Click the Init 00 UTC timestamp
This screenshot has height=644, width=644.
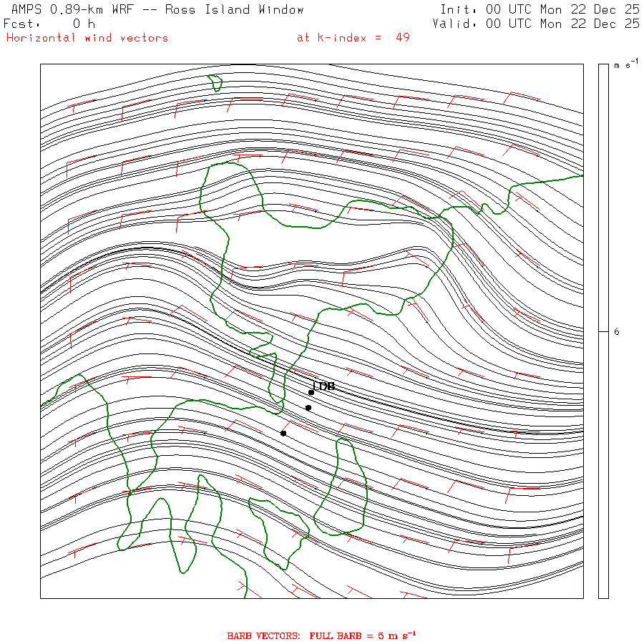[x=540, y=9]
